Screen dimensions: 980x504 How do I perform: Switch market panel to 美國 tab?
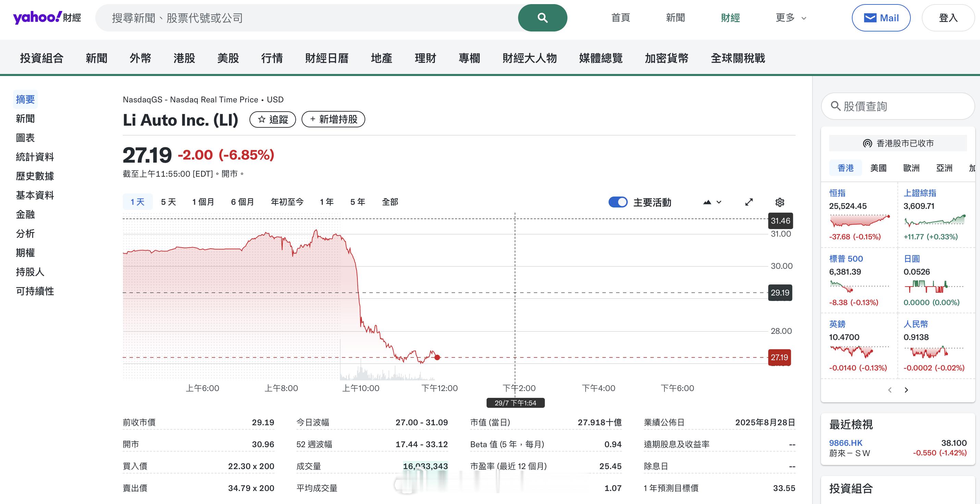pos(879,168)
